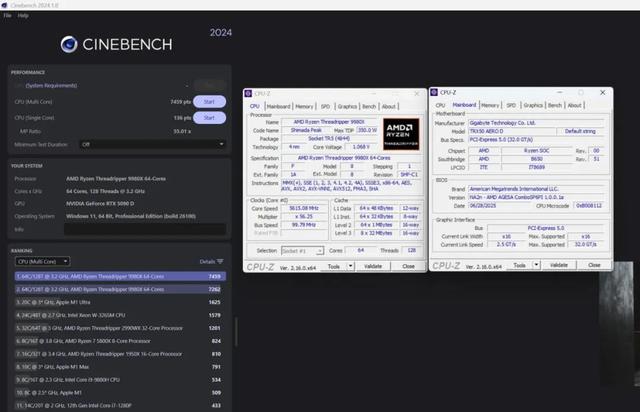Switch to About tab in right CPU-Z window
The height and width of the screenshot is (412, 640).
coord(574,105)
